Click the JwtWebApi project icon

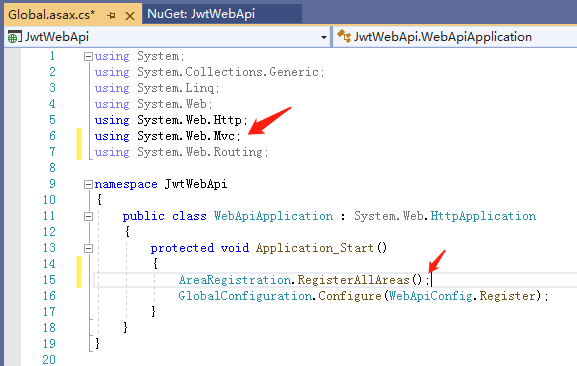(13, 37)
